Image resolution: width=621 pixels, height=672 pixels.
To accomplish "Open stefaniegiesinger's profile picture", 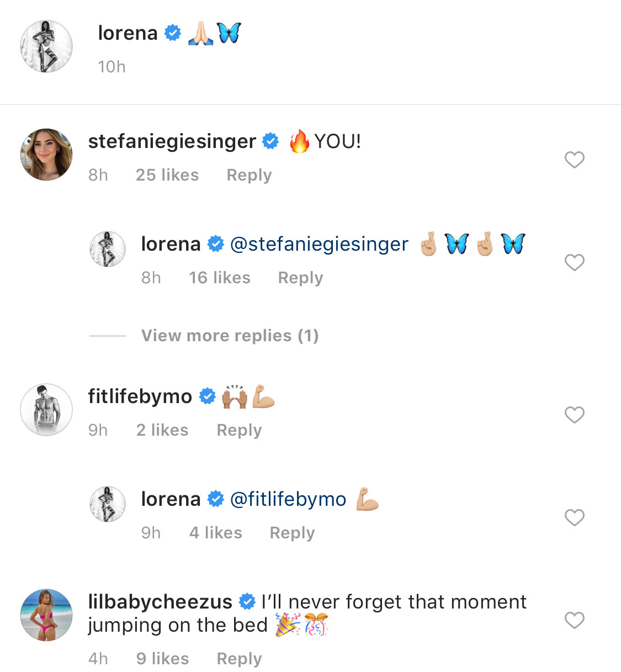I will click(x=46, y=155).
